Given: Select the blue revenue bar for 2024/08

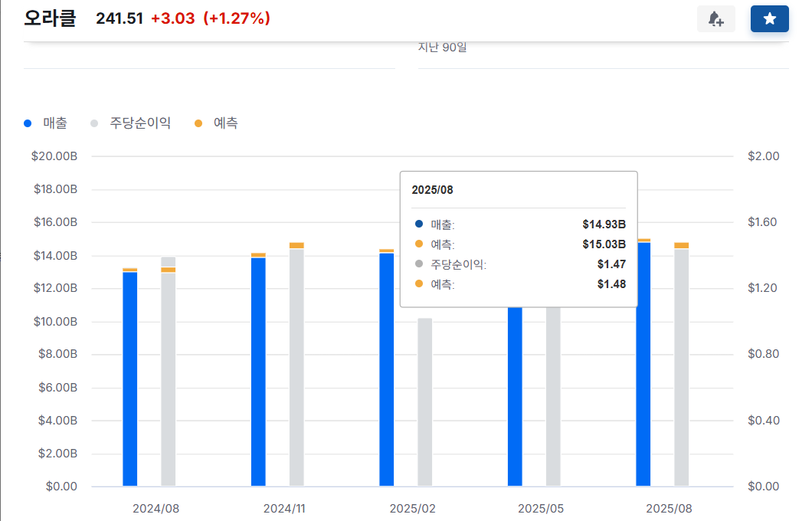Looking at the screenshot, I should [130, 378].
